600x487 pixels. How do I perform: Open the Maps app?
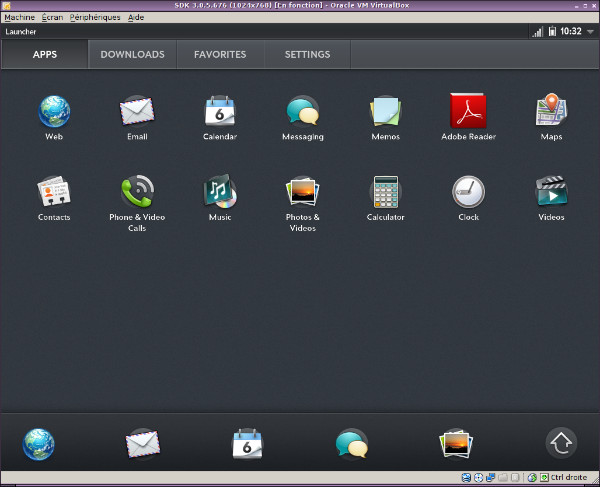pyautogui.click(x=551, y=117)
